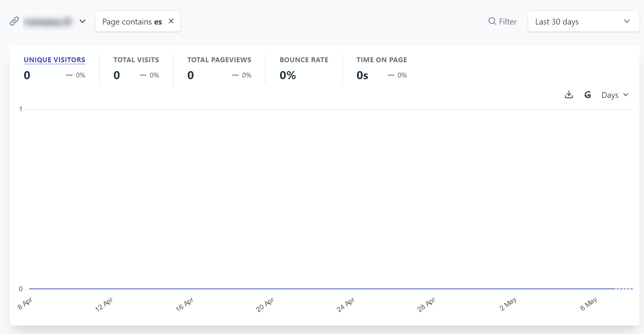Click the chevron next to the site name
Image resolution: width=644 pixels, height=334 pixels.
click(x=83, y=21)
